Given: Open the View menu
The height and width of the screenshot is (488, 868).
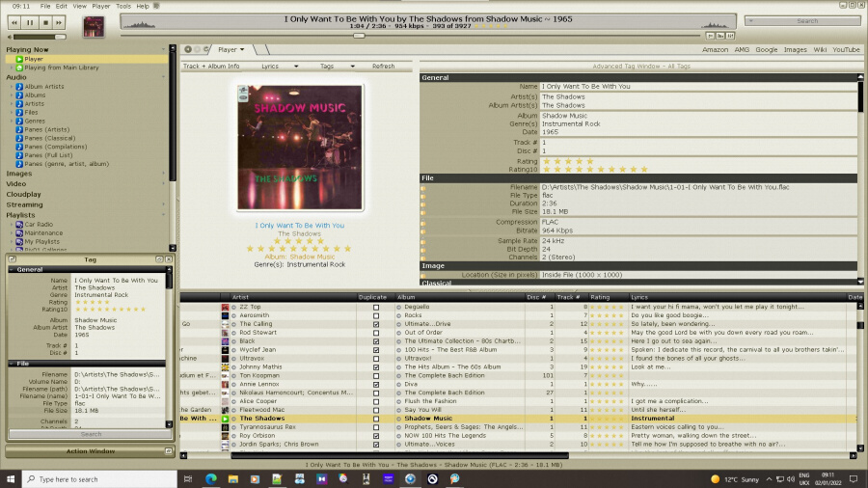Looking at the screenshot, I should coord(80,6).
